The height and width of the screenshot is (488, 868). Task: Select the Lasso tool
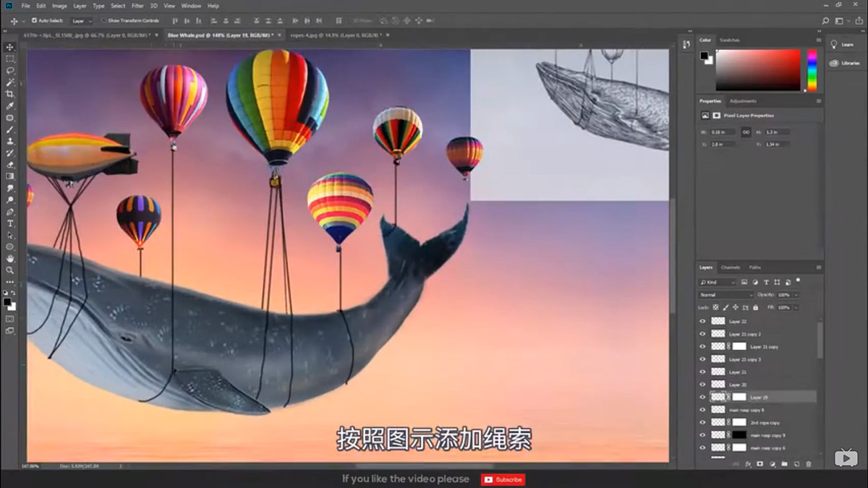(x=10, y=71)
